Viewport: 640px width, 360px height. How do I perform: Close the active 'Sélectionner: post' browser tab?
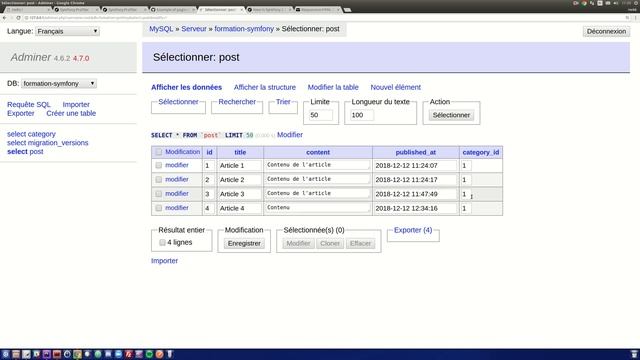242,9
